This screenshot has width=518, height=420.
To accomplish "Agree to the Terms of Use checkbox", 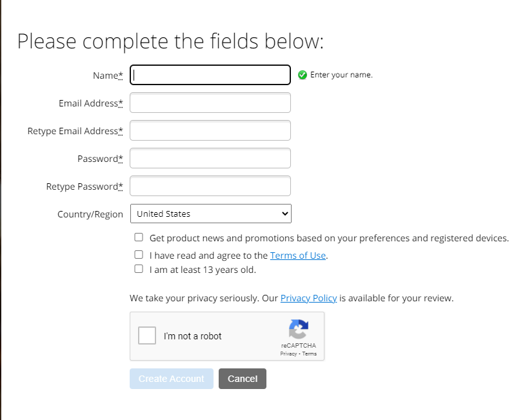I will 139,255.
